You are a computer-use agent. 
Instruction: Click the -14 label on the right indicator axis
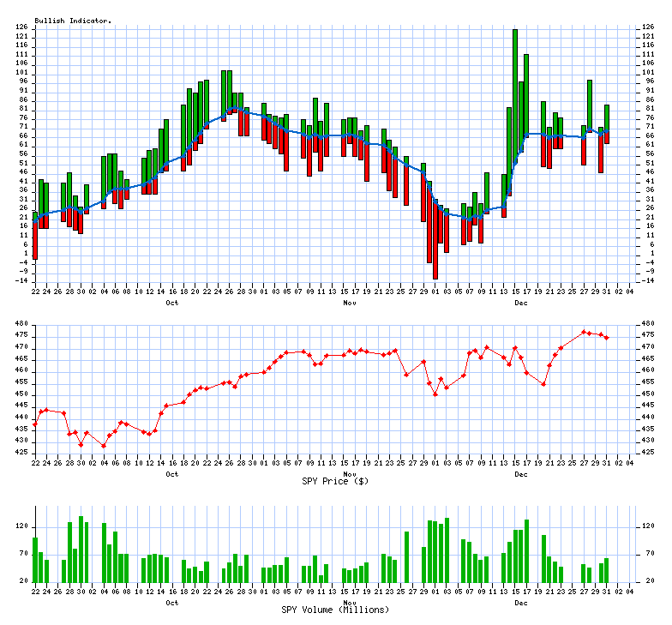pos(648,280)
